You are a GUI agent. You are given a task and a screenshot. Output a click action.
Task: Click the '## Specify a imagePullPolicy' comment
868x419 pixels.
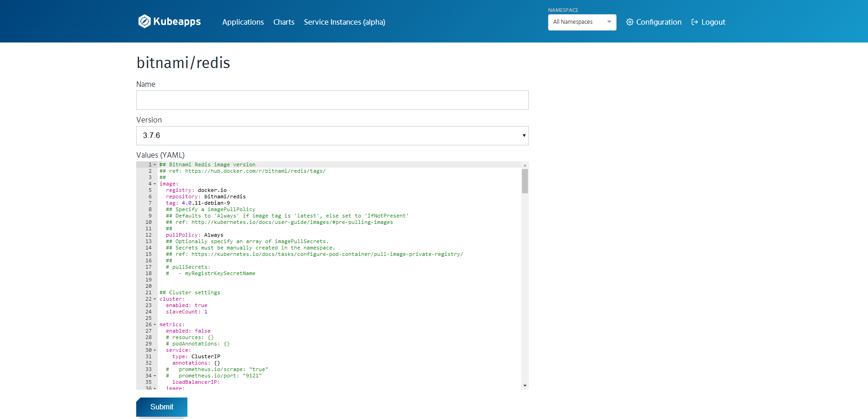[211, 209]
